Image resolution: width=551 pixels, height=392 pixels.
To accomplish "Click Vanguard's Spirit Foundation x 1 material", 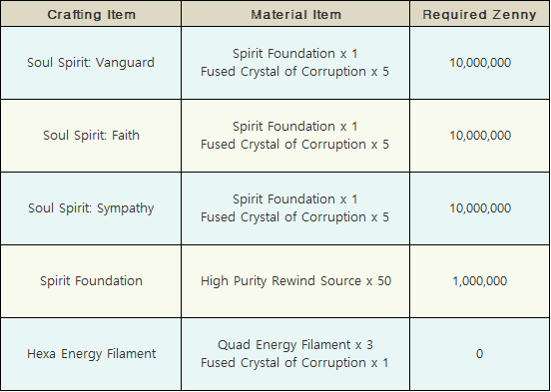I will [x=295, y=54].
